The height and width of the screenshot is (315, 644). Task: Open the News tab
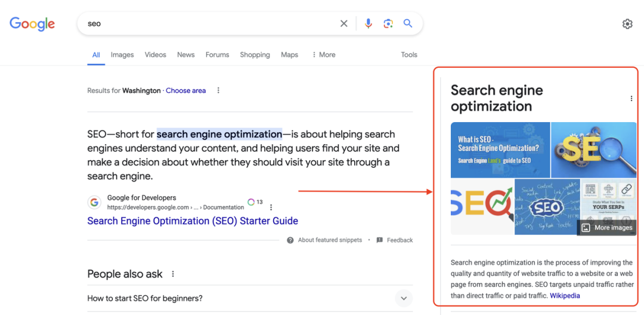(185, 55)
